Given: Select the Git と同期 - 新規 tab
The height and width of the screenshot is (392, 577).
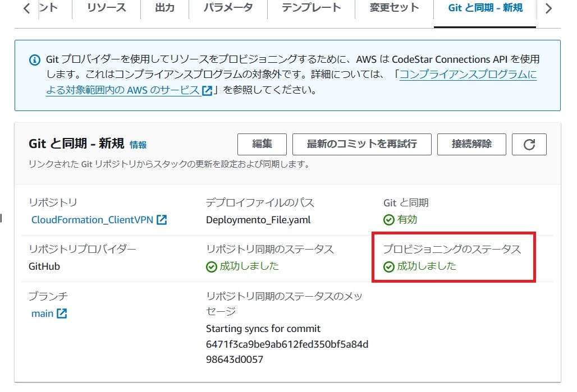Looking at the screenshot, I should 485,8.
